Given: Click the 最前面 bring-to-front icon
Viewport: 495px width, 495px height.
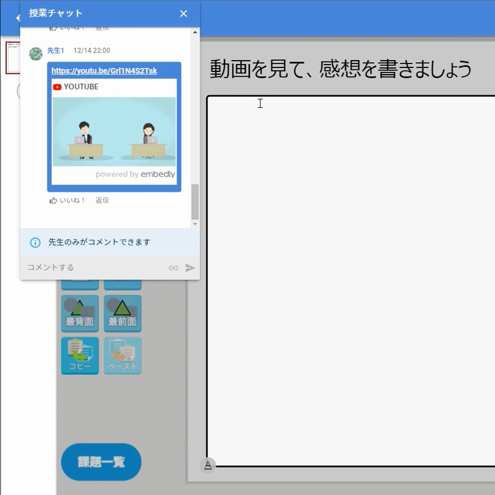Looking at the screenshot, I should (123, 313).
